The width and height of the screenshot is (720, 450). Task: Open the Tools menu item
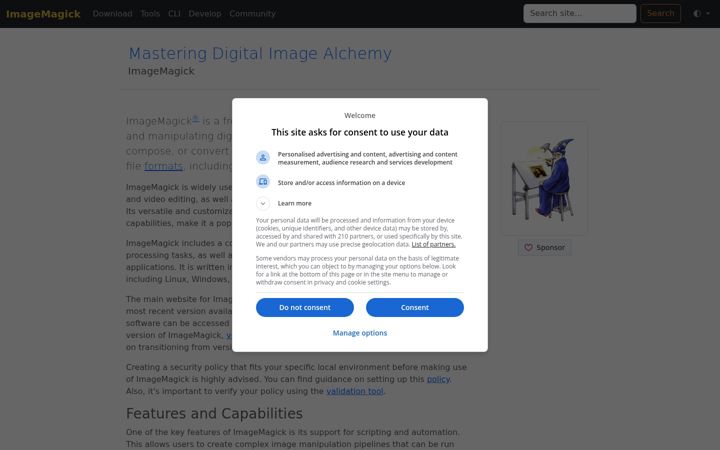coord(150,14)
